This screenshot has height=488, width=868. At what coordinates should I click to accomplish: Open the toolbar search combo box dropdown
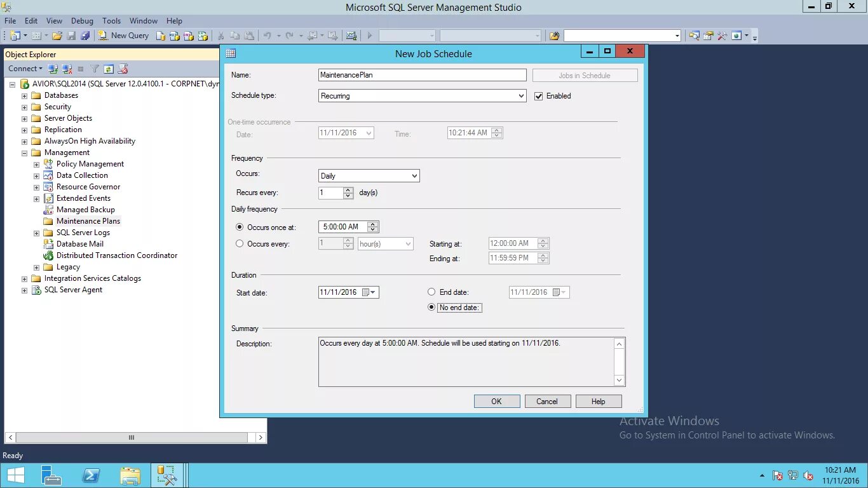tap(677, 36)
